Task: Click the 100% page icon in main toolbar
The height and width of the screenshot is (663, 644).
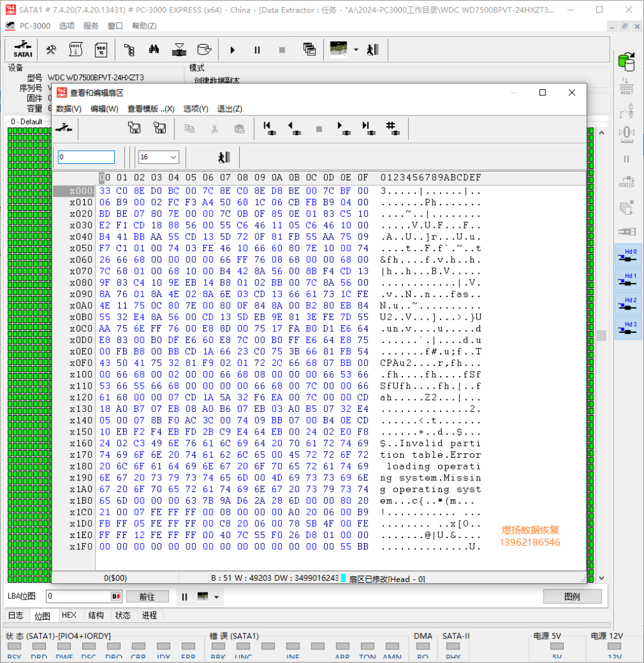Action: pyautogui.click(x=101, y=50)
